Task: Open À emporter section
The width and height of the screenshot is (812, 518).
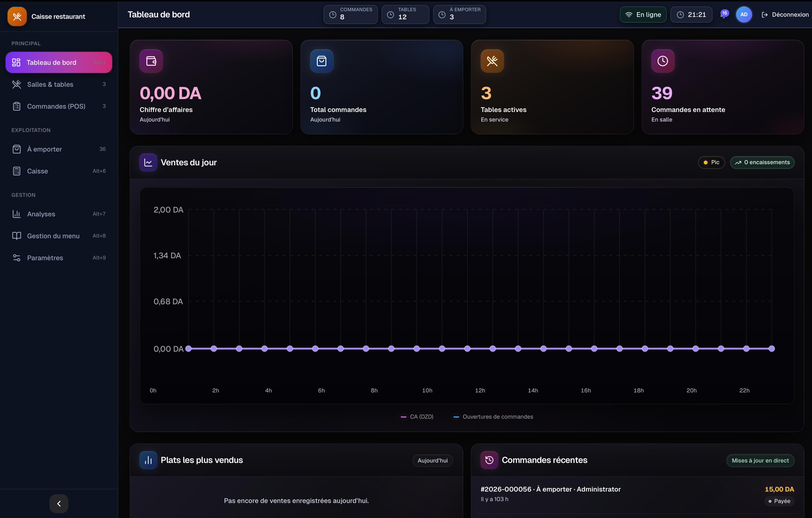Action: pos(59,149)
